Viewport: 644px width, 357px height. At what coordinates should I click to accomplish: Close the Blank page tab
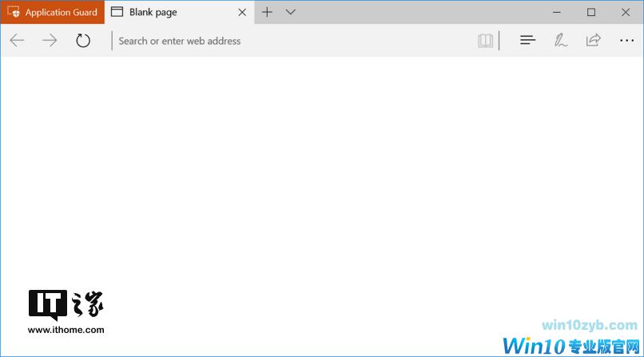point(242,12)
